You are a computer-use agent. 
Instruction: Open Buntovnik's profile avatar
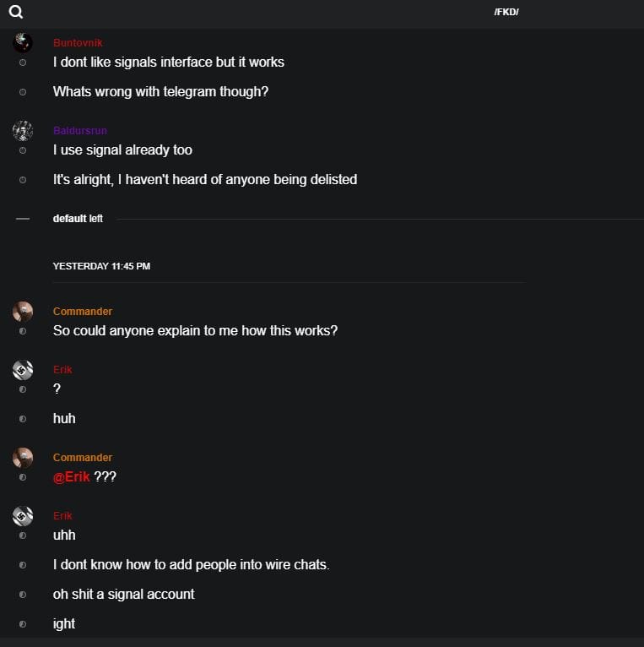tap(23, 42)
